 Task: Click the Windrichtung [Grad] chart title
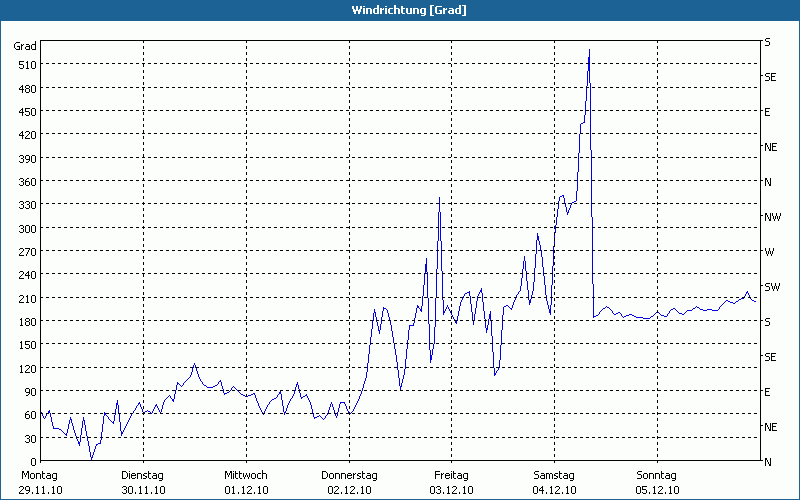pos(409,10)
